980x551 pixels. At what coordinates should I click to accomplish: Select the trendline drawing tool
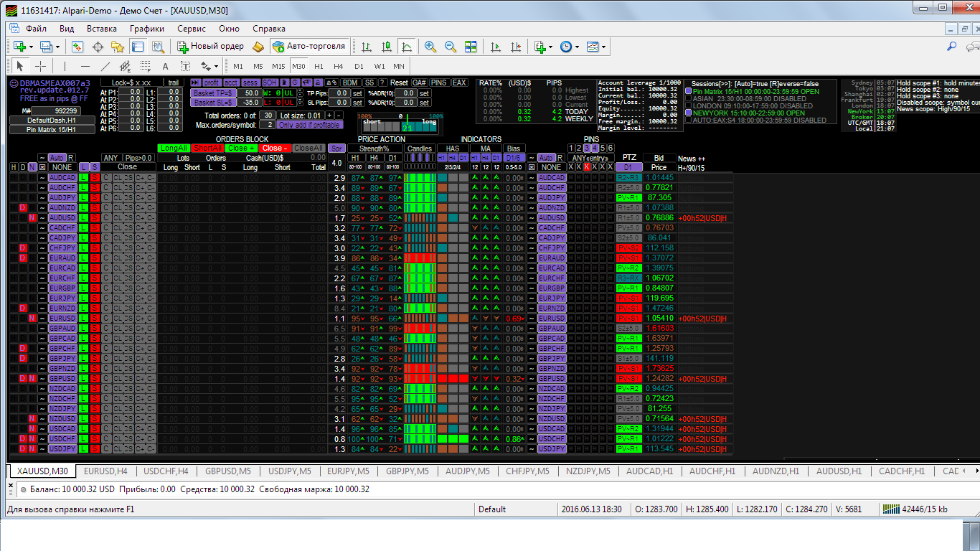coord(105,66)
